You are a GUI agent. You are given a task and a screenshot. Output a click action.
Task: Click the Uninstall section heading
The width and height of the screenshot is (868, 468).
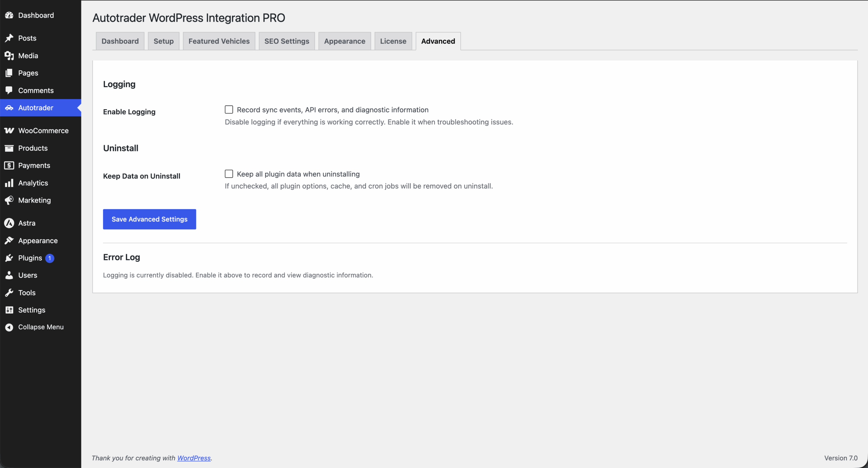[121, 148]
